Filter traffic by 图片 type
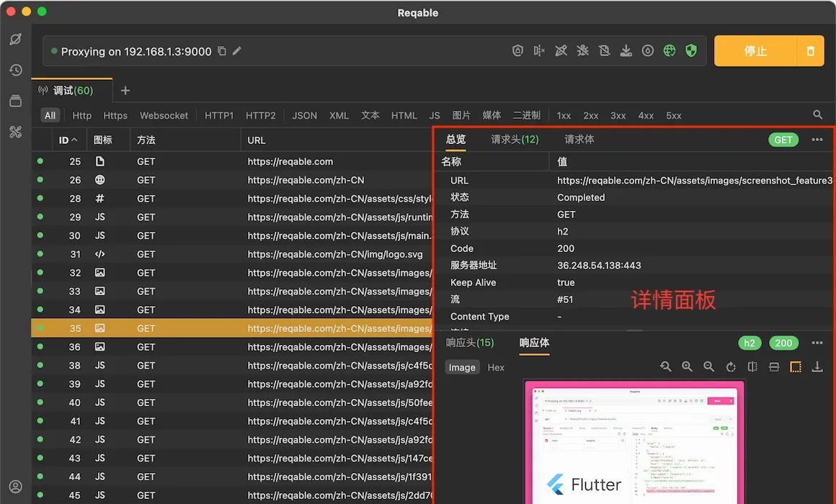This screenshot has height=504, width=836. click(x=461, y=116)
